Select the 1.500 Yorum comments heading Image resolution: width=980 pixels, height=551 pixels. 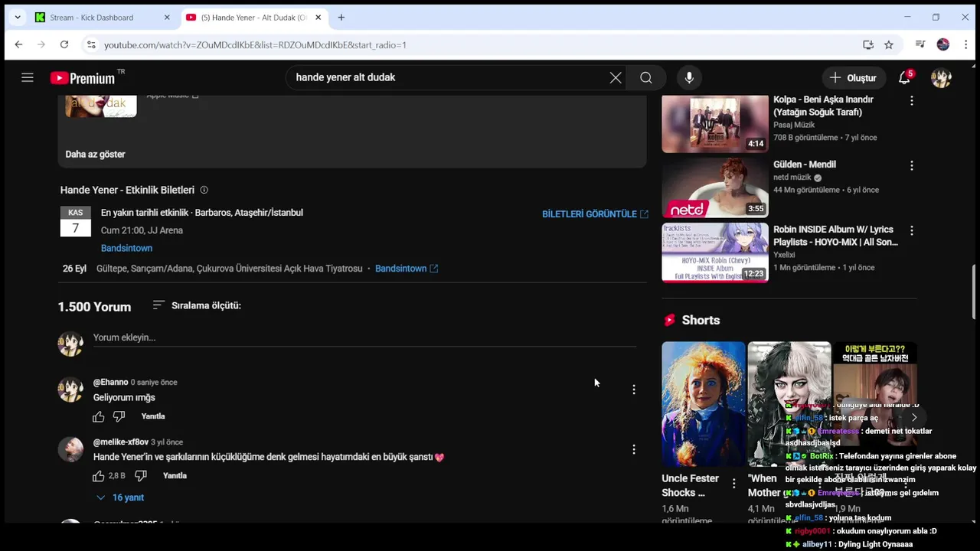coord(94,307)
